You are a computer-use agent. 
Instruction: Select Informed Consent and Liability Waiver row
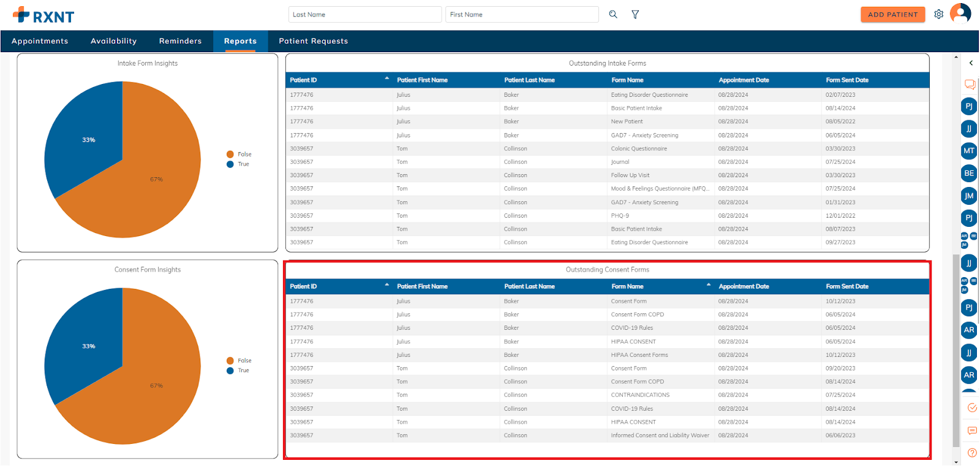[x=607, y=435]
